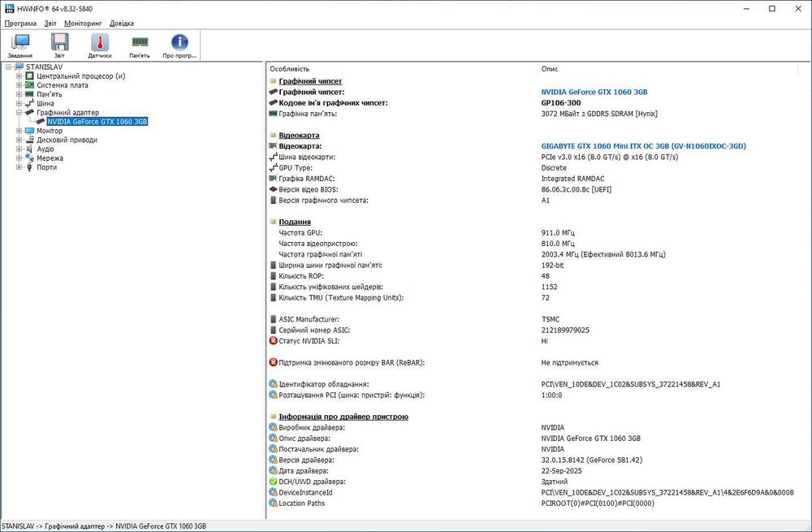Click the folder icon beside Відеокарта section header

pyautogui.click(x=274, y=135)
